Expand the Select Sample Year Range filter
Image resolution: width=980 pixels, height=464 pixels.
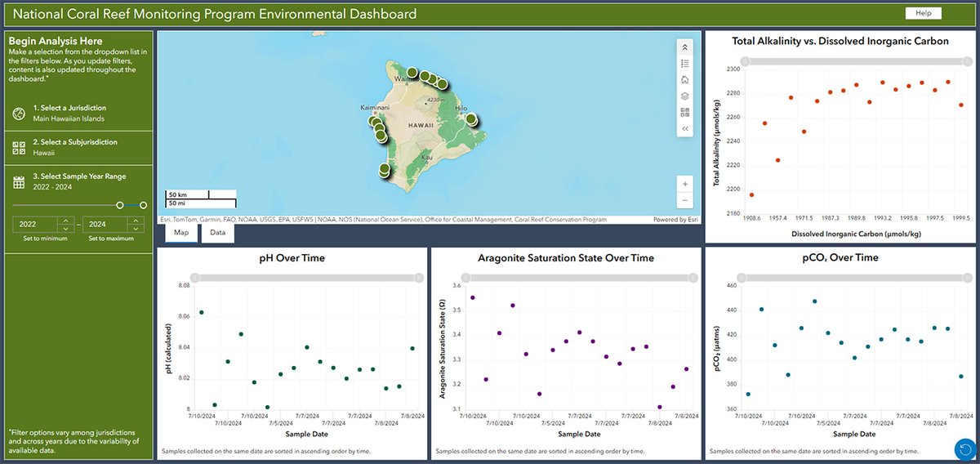click(78, 181)
